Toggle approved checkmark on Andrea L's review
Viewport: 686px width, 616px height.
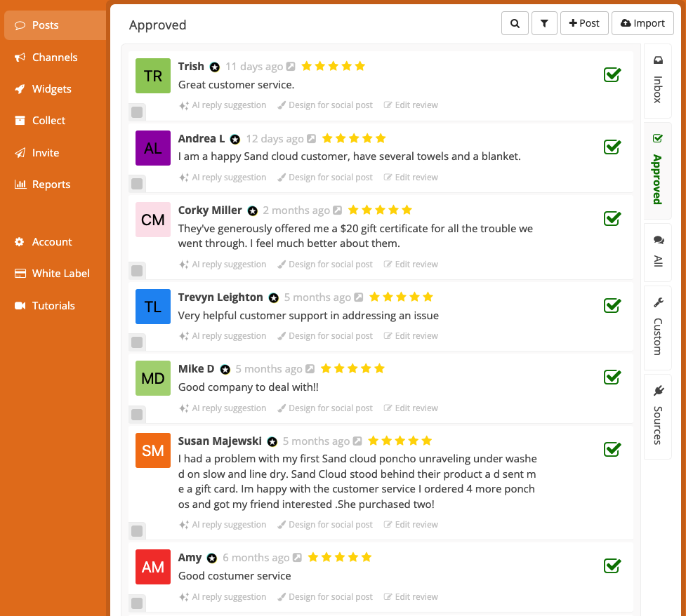(x=612, y=147)
